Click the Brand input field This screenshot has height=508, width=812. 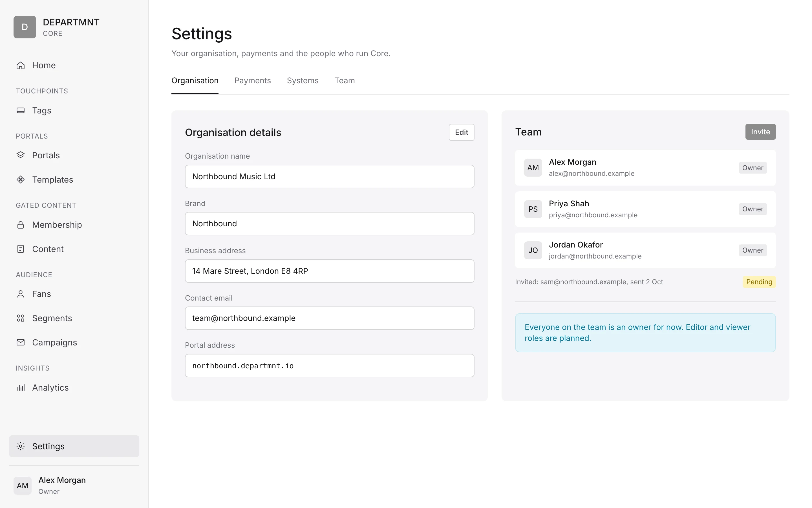pyautogui.click(x=330, y=224)
